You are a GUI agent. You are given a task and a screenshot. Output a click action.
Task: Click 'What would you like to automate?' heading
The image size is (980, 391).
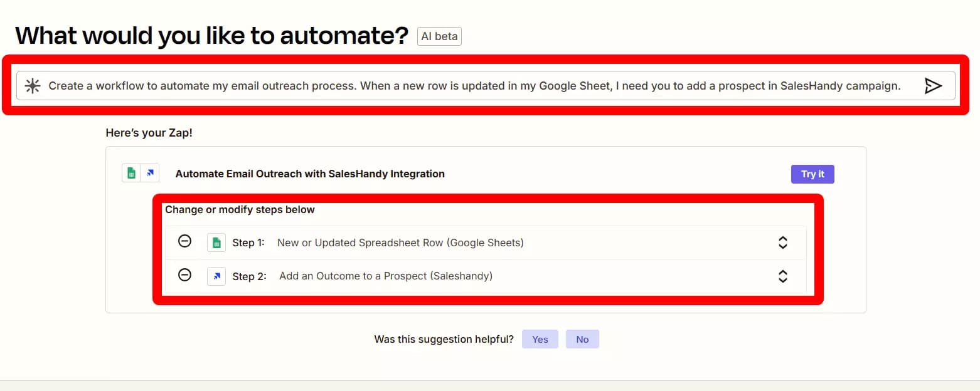pyautogui.click(x=212, y=36)
